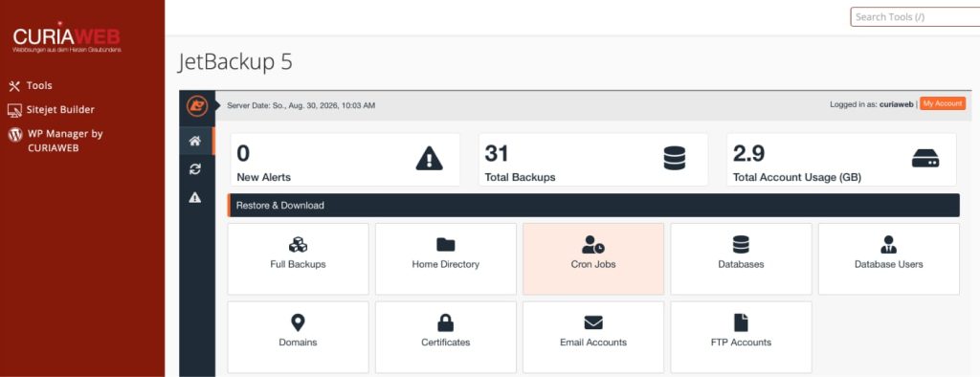This screenshot has height=377, width=980.
Task: Click the 'Logged in as: curiaweb' text
Action: click(872, 104)
